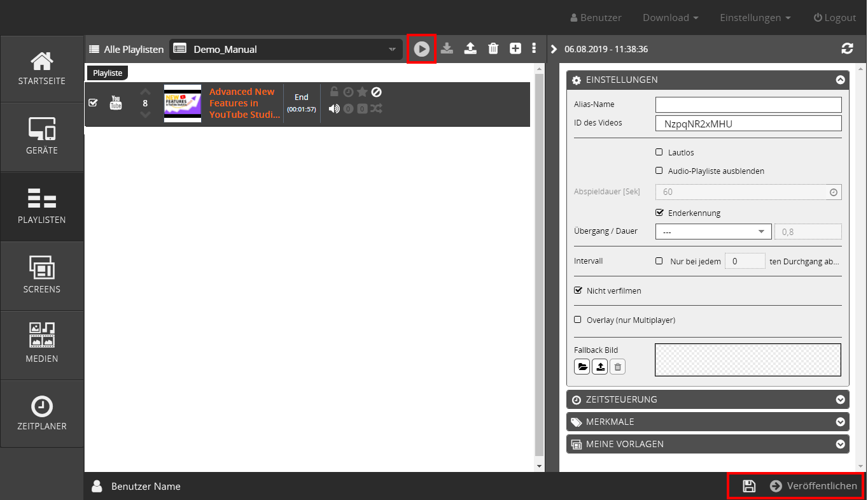The width and height of the screenshot is (868, 500).
Task: Open the Download menu in top bar
Action: [x=670, y=18]
